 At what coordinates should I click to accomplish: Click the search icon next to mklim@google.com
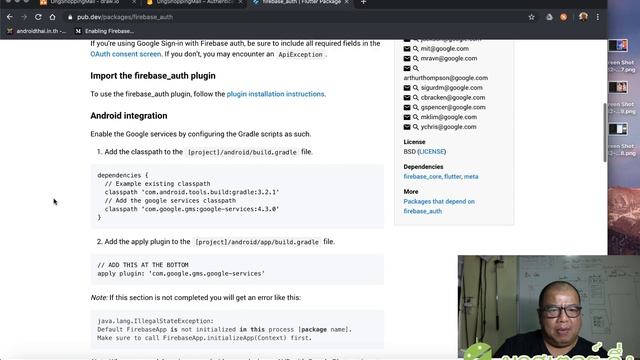coord(416,117)
